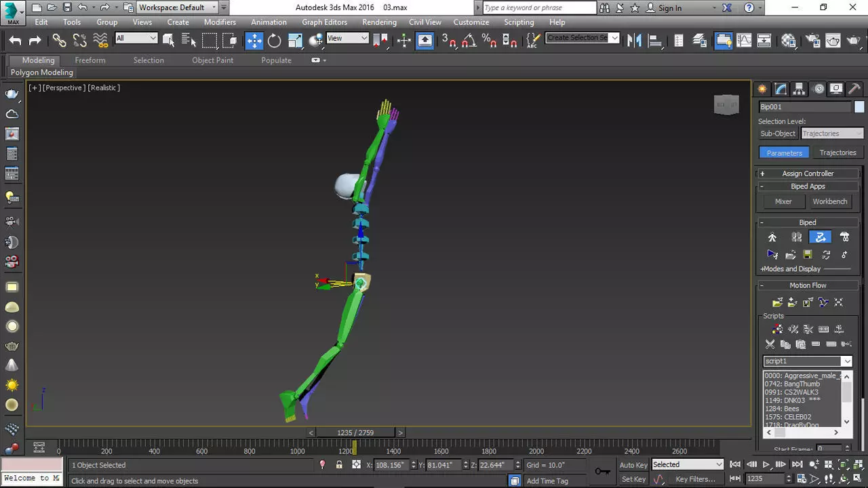
Task: Click the Trajectories button in Motion panel
Action: pyautogui.click(x=837, y=152)
